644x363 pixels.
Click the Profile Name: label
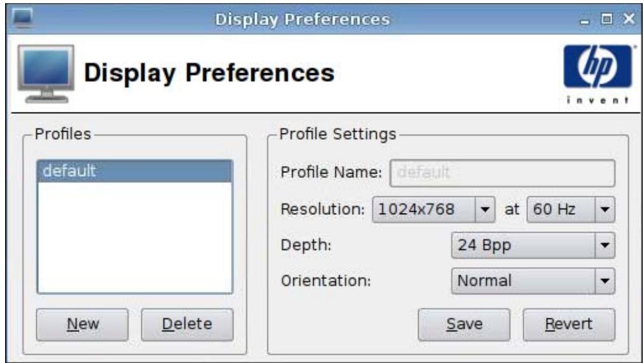tap(332, 172)
